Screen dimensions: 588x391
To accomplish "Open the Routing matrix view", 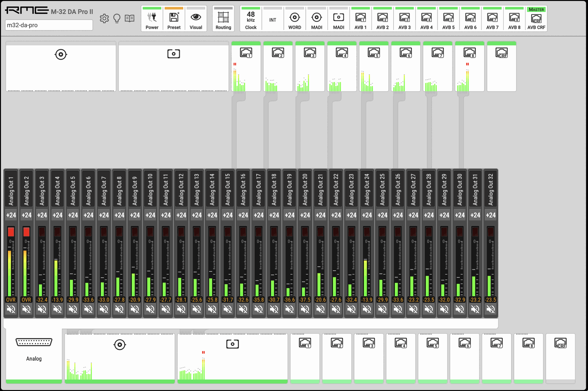I will coord(223,19).
